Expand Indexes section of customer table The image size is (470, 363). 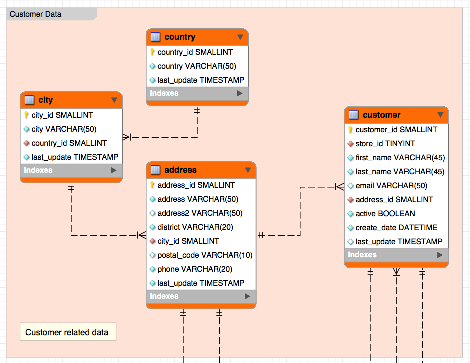click(x=440, y=255)
